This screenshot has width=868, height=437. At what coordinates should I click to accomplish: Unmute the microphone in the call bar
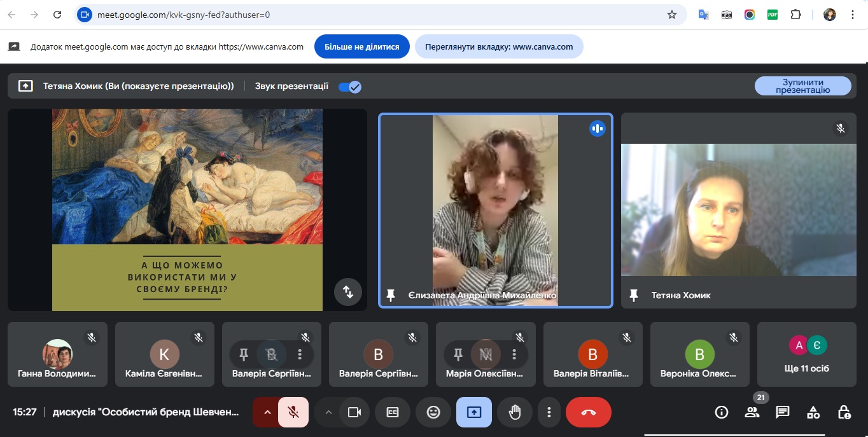click(x=293, y=412)
